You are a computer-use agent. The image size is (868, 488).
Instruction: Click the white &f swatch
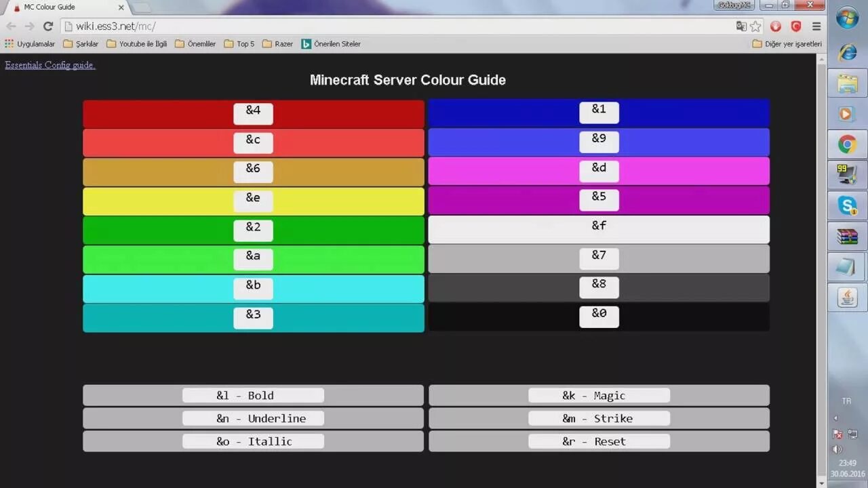click(599, 229)
